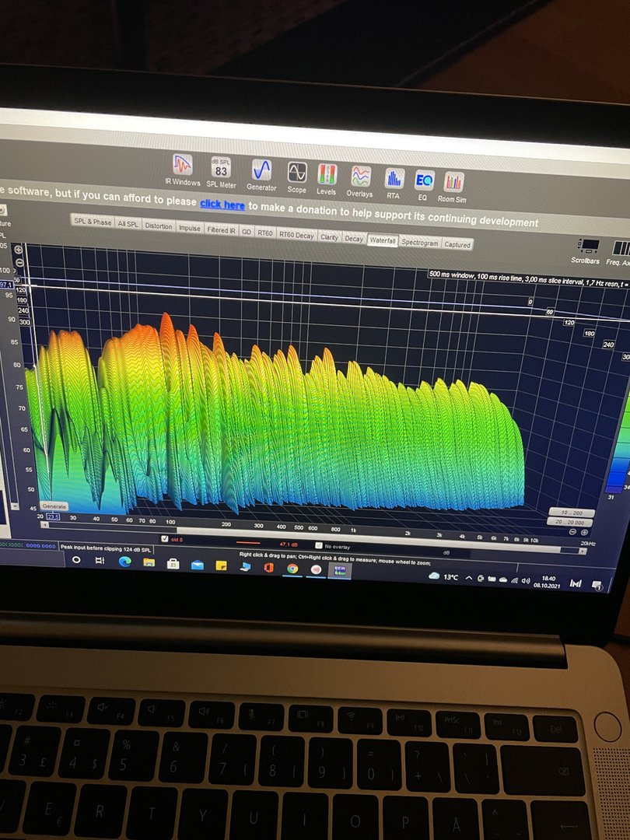Open the Levels meter

point(326,180)
